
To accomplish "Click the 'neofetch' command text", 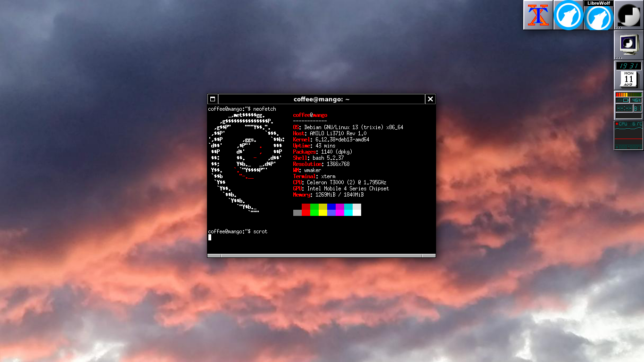I will [x=264, y=109].
